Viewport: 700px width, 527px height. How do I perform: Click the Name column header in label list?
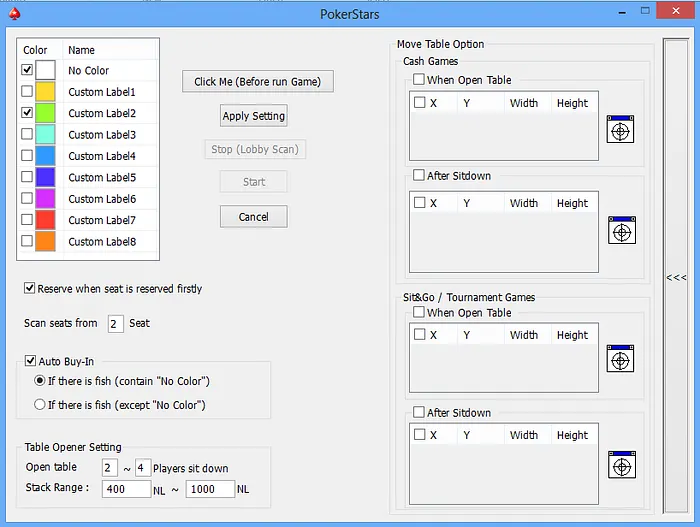(82, 50)
